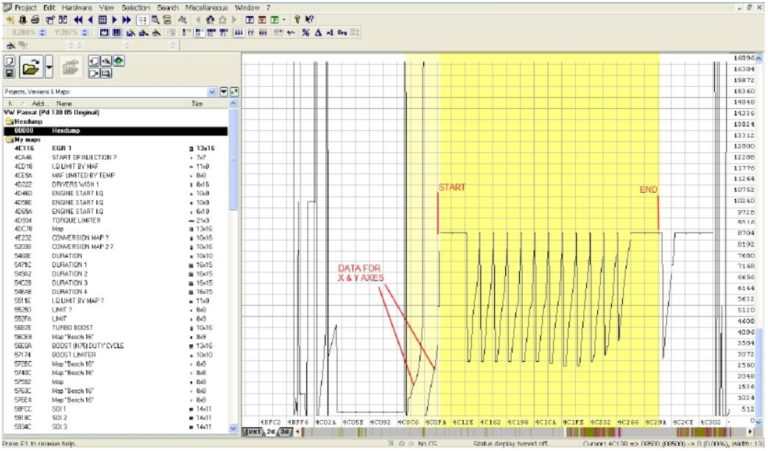Click the double-left rewind arrow icon
Screen dimensions: 768x451
(x=79, y=19)
